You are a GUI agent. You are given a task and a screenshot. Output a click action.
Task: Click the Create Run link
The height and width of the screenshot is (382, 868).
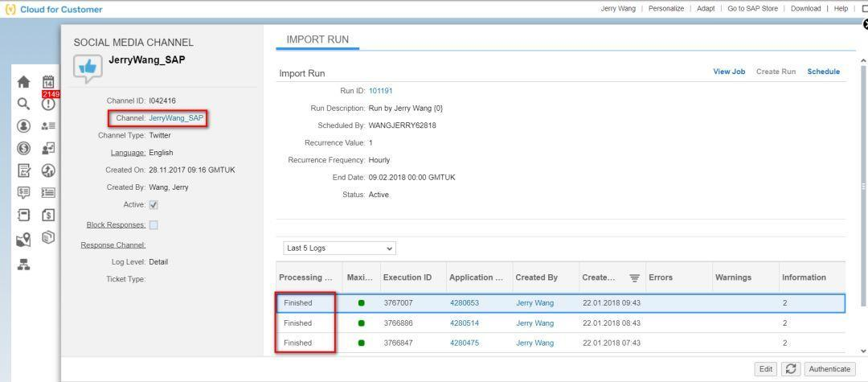click(776, 72)
